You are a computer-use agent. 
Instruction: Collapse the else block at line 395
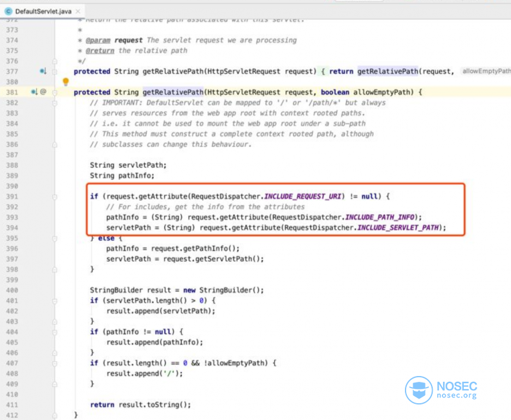[55, 238]
